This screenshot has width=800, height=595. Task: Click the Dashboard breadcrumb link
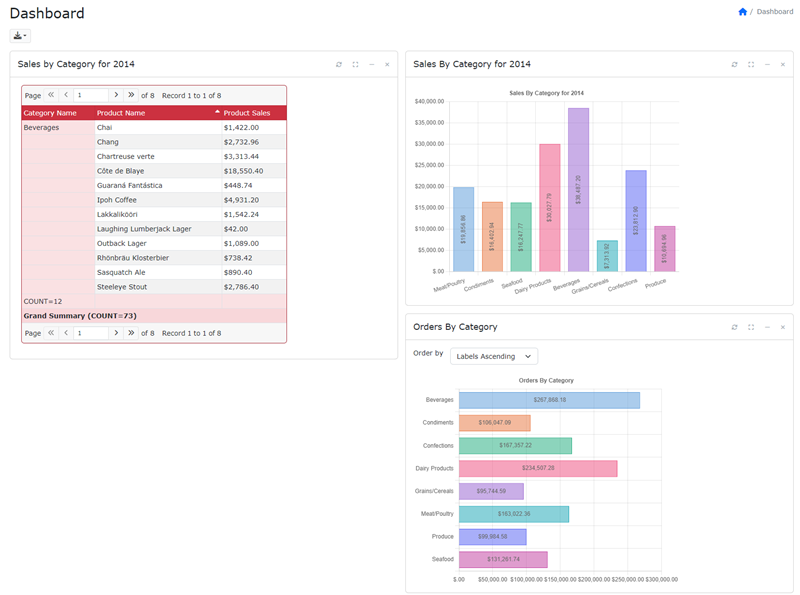pyautogui.click(x=774, y=12)
